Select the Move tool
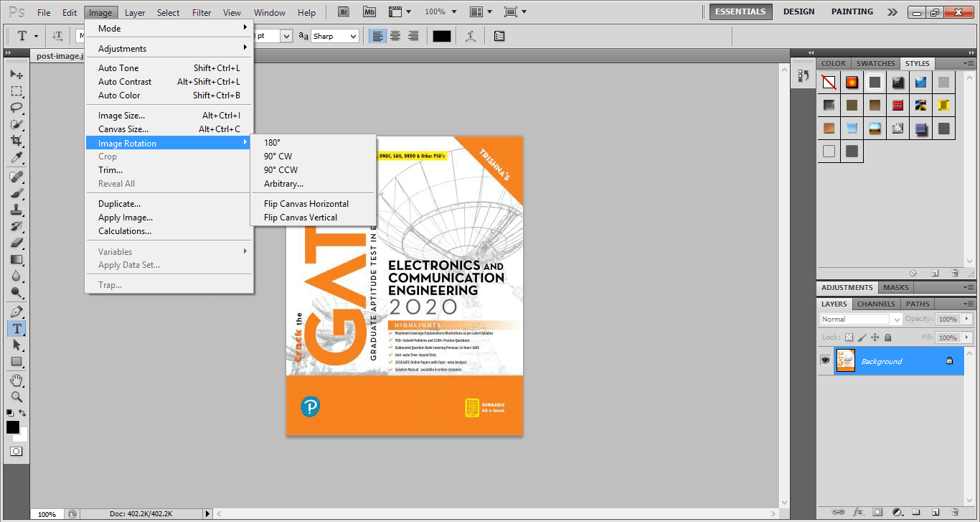This screenshot has width=980, height=522. point(16,75)
